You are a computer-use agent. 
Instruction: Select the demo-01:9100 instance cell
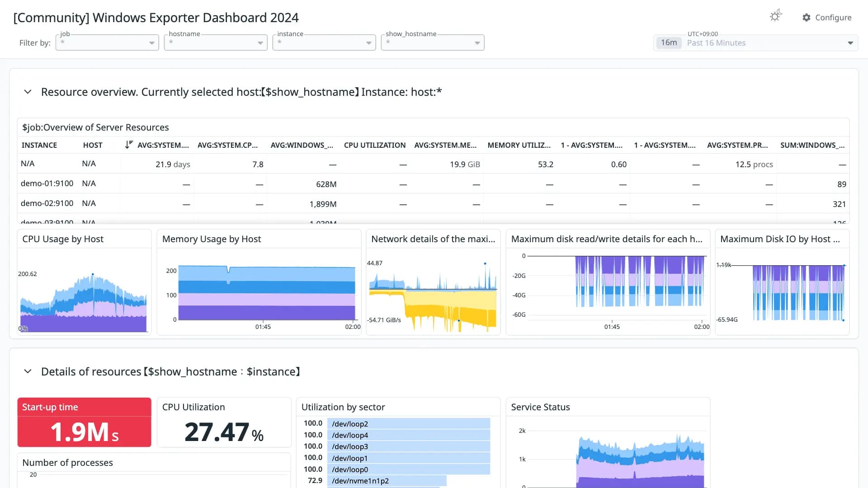(47, 183)
